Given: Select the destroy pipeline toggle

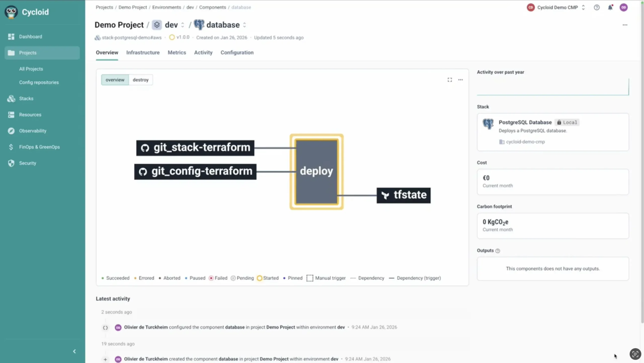Looking at the screenshot, I should (x=141, y=80).
